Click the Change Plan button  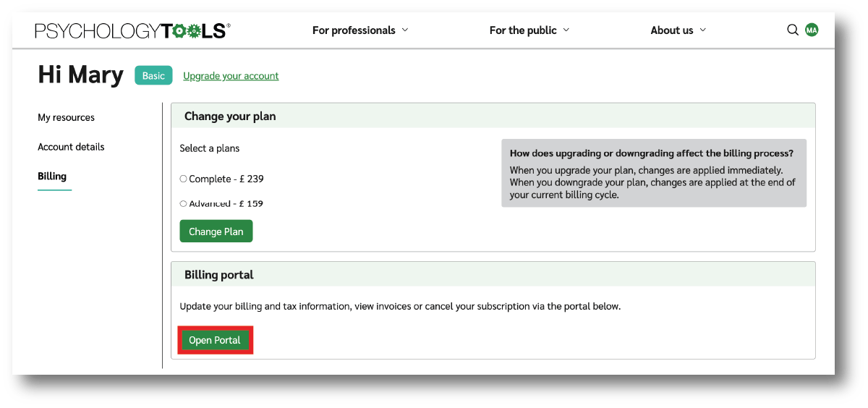(216, 231)
